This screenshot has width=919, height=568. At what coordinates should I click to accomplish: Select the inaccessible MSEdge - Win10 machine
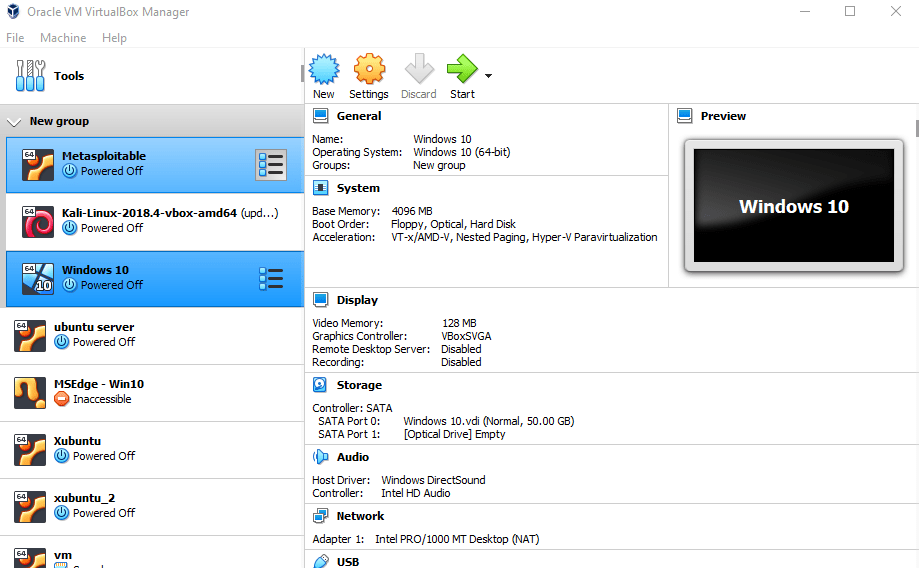tap(97, 391)
